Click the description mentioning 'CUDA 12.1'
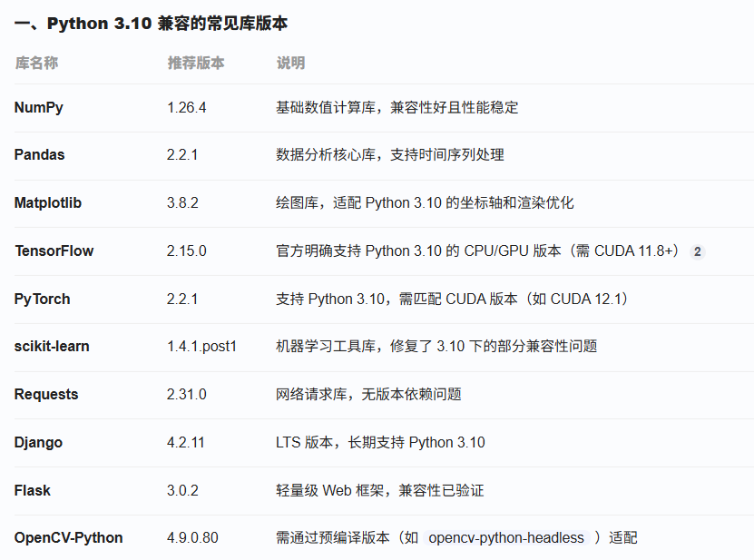754x560 pixels. [x=452, y=299]
